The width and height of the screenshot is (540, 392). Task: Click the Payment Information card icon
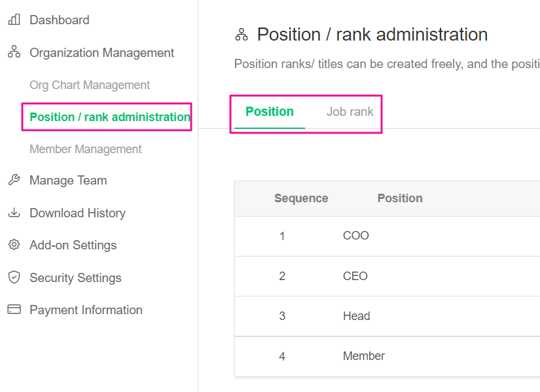[x=14, y=310]
